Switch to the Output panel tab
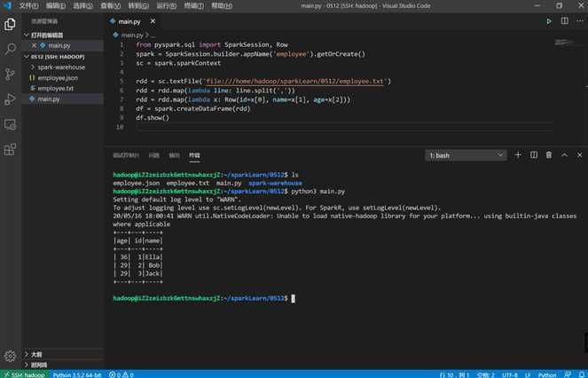The height and width of the screenshot is (378, 588). (174, 155)
